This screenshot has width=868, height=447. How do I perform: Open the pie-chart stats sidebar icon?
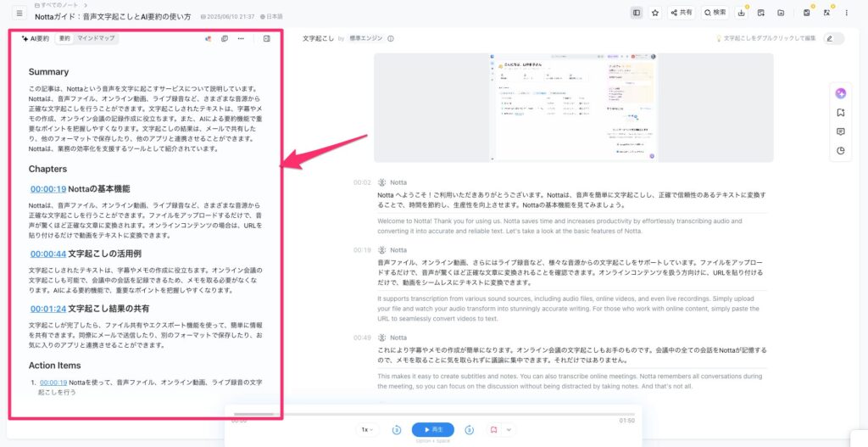840,151
